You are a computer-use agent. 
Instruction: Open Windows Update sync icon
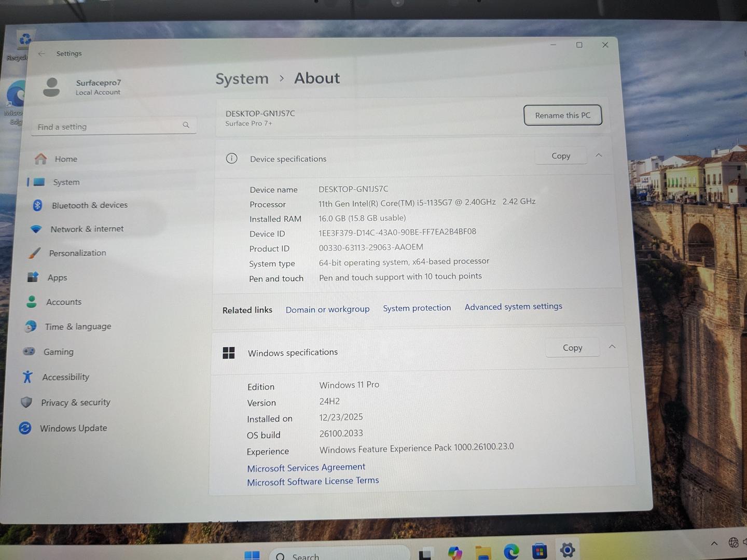25,428
